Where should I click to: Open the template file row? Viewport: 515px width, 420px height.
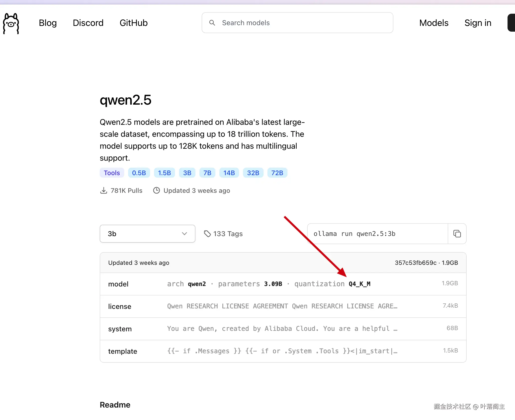283,351
